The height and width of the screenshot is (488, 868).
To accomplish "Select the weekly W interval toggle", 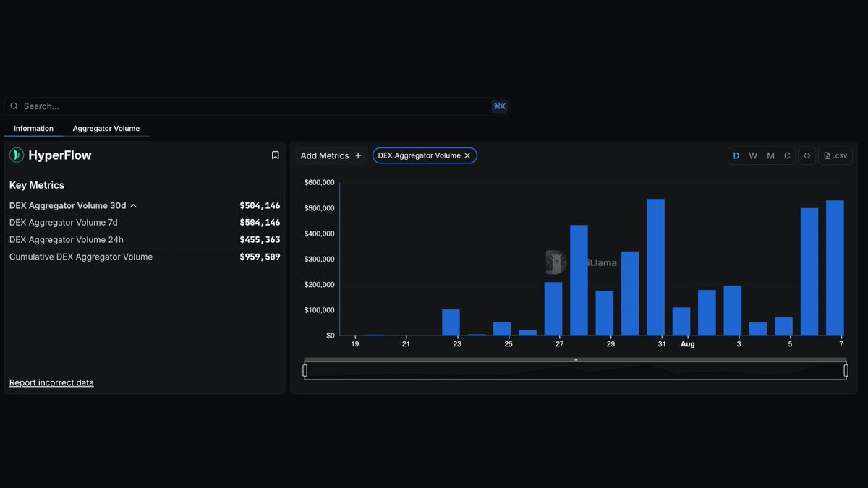I will (x=753, y=155).
